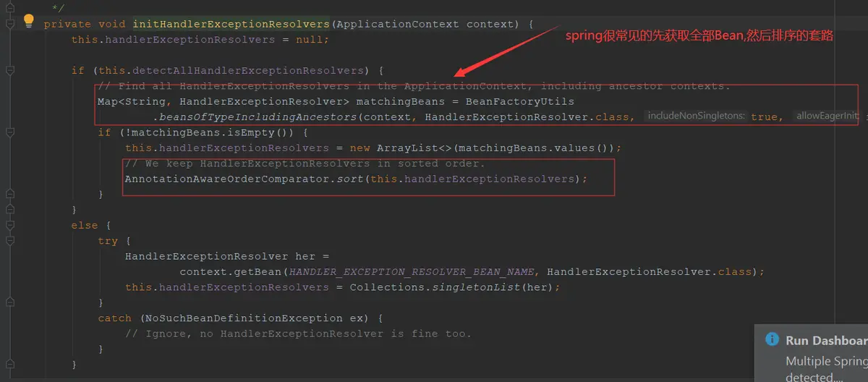The image size is (868, 382).
Task: Click the initHandlerExceptionResolvers method name
Action: (231, 24)
